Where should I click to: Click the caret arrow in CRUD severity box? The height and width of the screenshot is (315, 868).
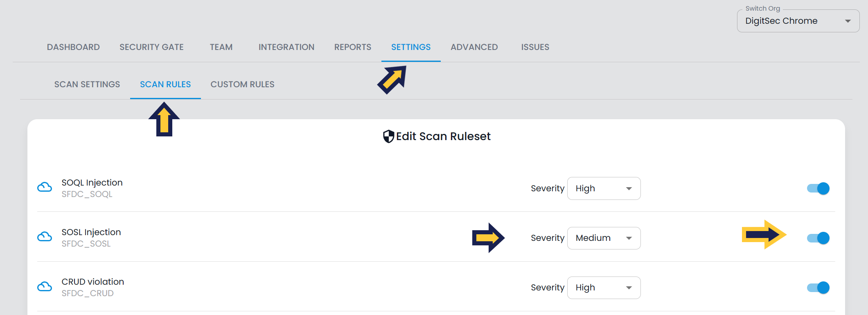click(629, 288)
